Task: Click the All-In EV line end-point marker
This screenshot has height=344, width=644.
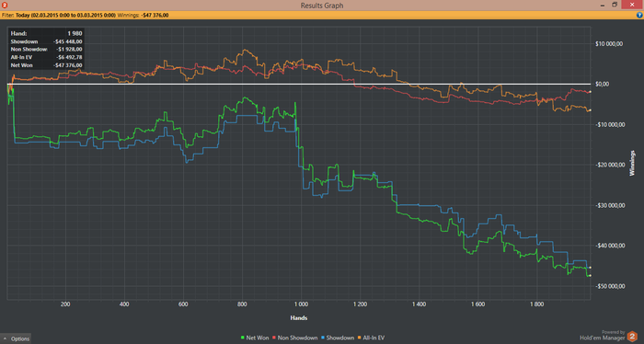Action: [x=591, y=110]
